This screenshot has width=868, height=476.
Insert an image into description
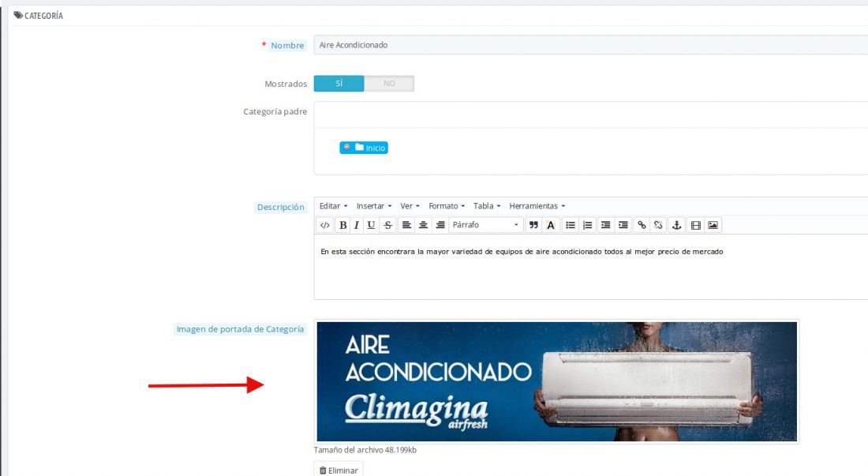coord(713,225)
